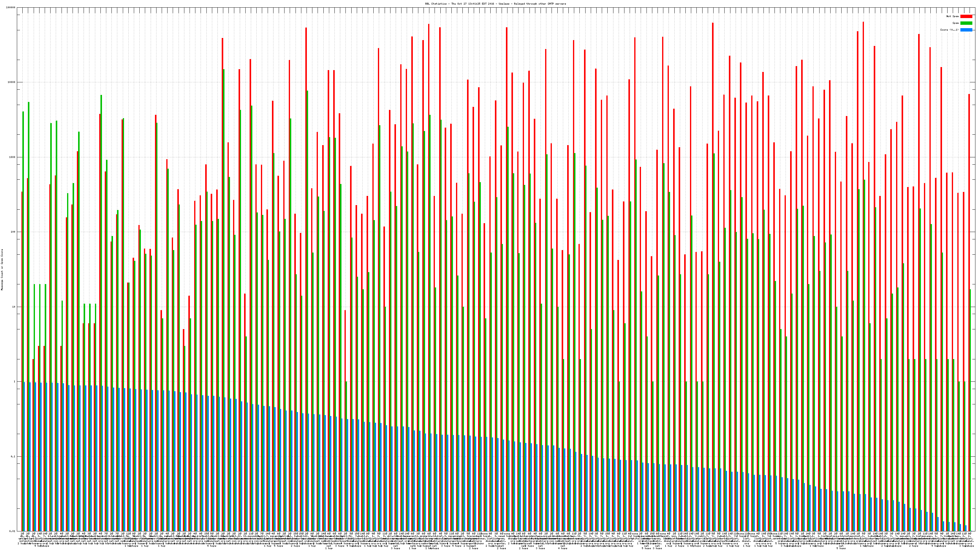Click the 10000 y-axis tick label

click(11, 83)
